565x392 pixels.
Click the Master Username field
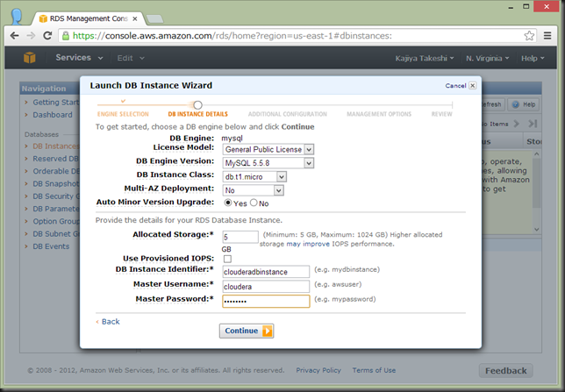coord(266,287)
